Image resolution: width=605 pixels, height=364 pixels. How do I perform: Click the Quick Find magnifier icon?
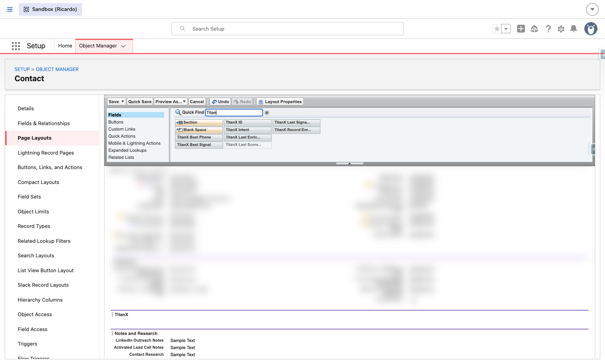[x=178, y=112]
